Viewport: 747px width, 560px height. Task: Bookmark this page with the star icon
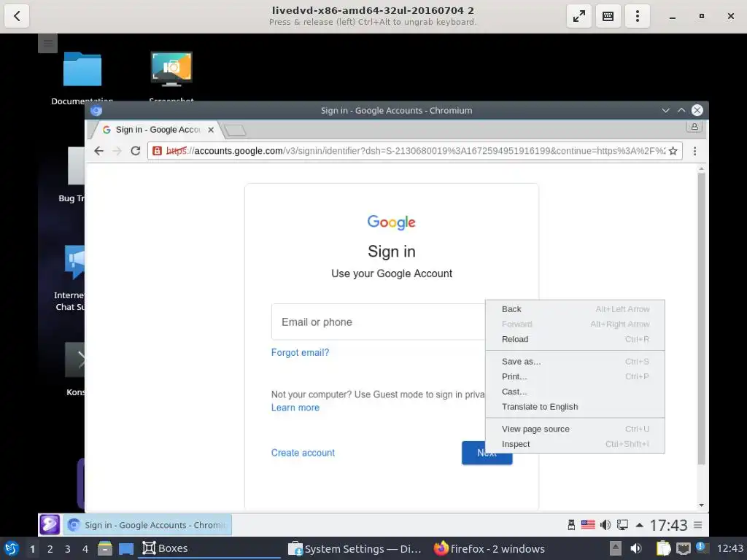(673, 151)
